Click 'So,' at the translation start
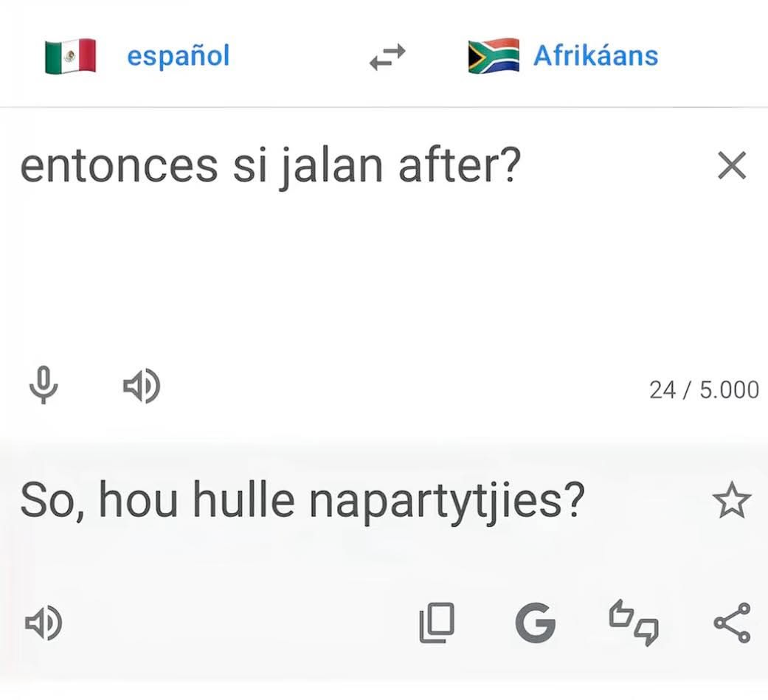 (52, 502)
